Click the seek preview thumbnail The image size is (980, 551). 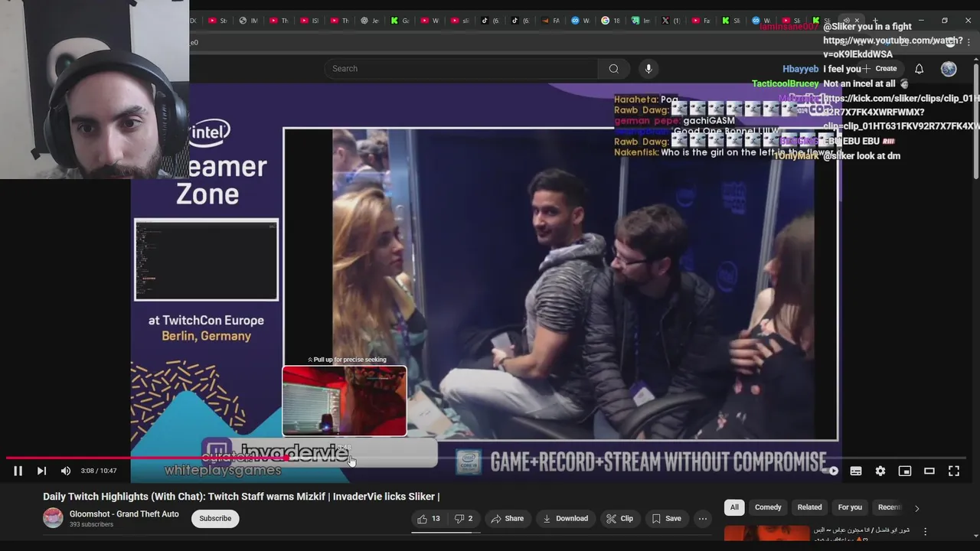point(345,401)
